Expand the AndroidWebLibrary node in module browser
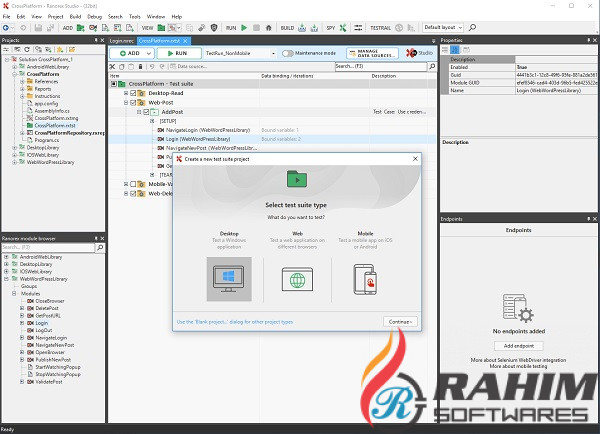600x434 pixels. [8, 256]
